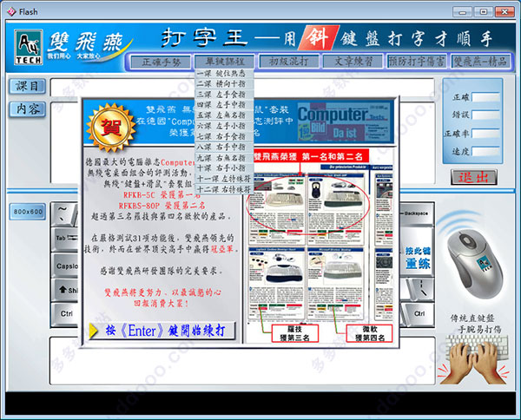Pick lesson 十二課 右特殊符 from list
This screenshot has height=420, width=521.
[225, 187]
